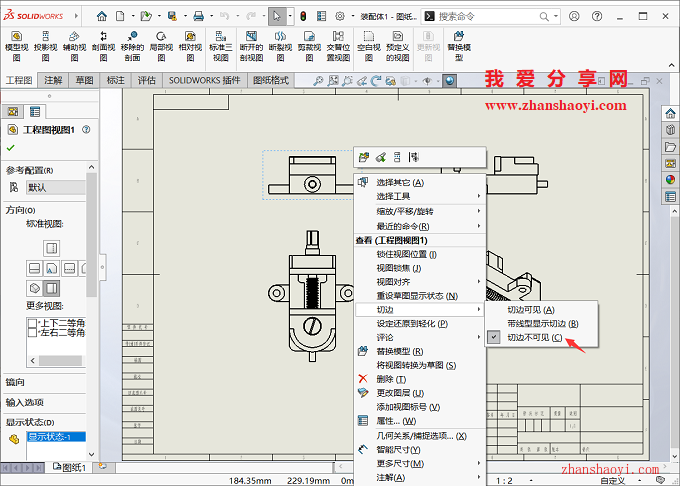Click the Removed Section (移除的剖面) tool
Image resolution: width=680 pixels, height=486 pixels.
[x=132, y=46]
